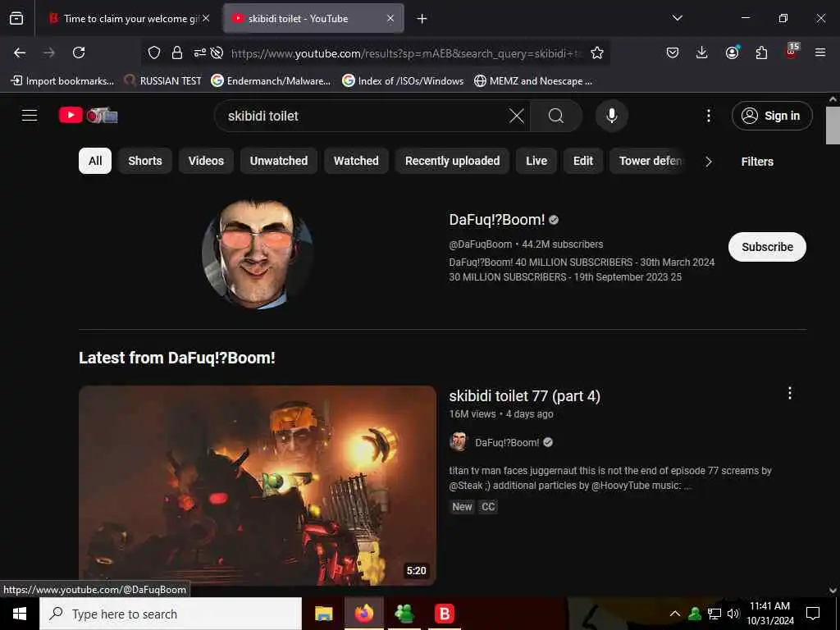Open Endermanch/Malware bookmark

tap(271, 81)
